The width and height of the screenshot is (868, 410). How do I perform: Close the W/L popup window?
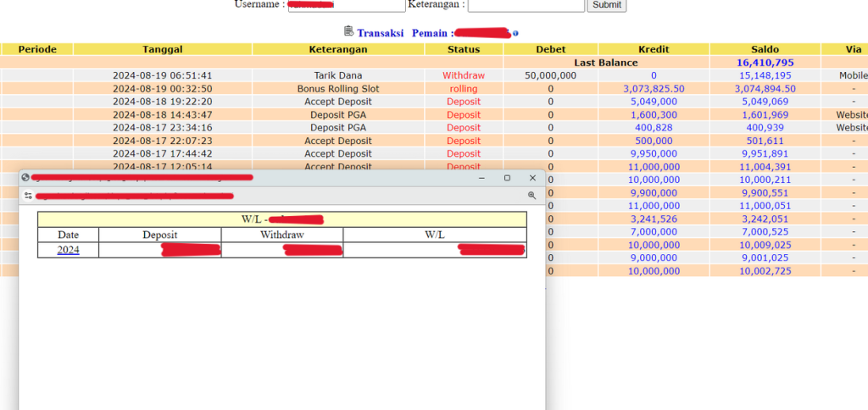coord(532,178)
